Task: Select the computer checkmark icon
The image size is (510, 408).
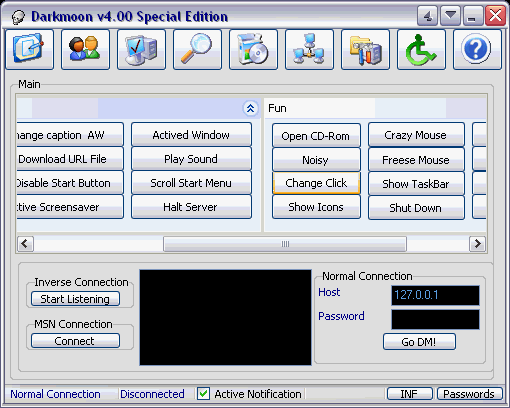Action: (x=141, y=49)
